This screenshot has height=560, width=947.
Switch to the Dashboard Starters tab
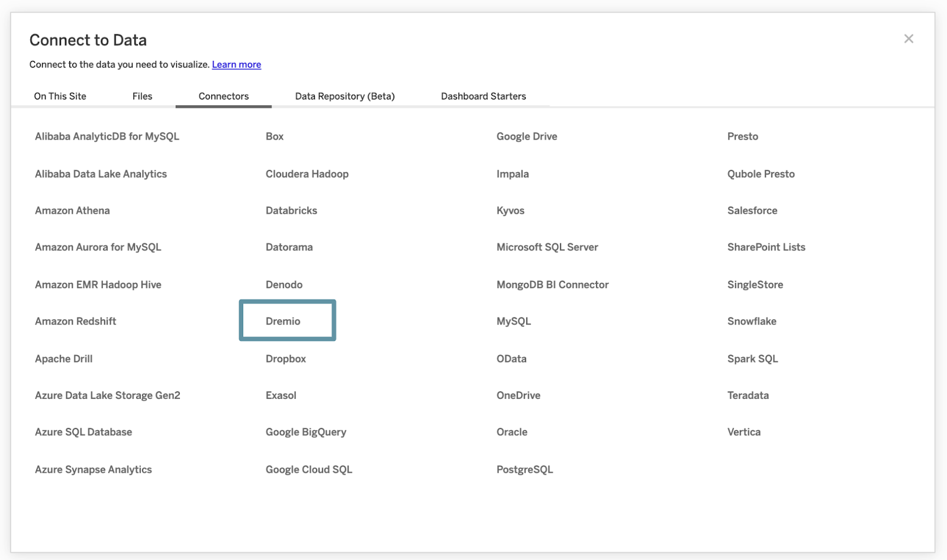click(483, 96)
